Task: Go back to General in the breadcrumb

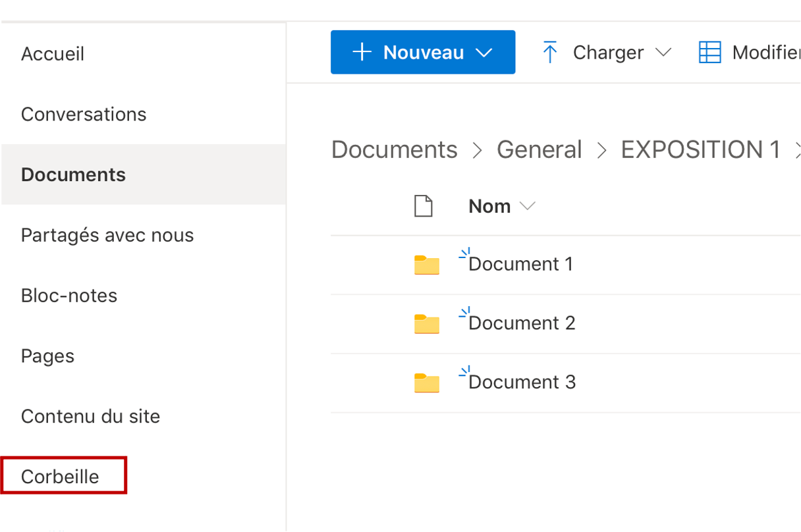Action: coord(539,150)
